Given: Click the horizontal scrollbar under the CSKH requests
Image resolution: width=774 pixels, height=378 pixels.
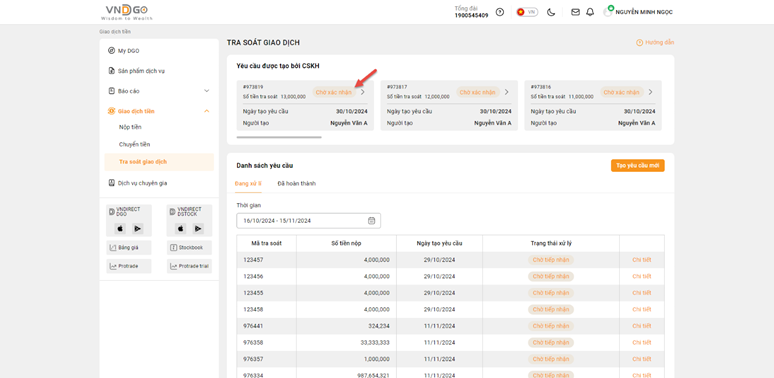Looking at the screenshot, I should click(x=279, y=137).
